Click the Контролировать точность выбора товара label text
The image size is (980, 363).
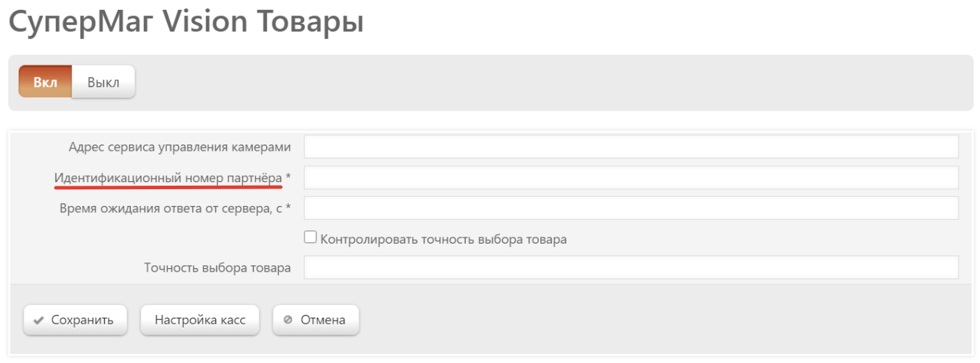coord(444,239)
